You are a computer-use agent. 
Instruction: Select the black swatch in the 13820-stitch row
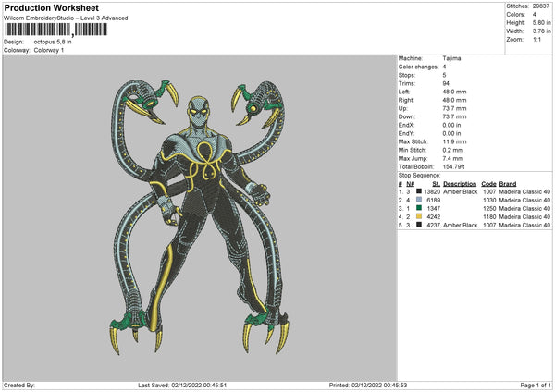[419, 191]
